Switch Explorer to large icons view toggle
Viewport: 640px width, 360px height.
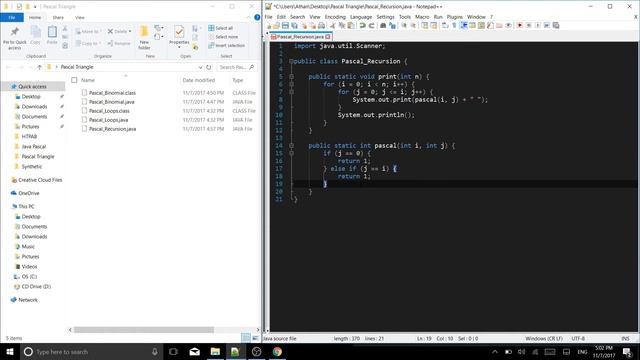tap(255, 338)
